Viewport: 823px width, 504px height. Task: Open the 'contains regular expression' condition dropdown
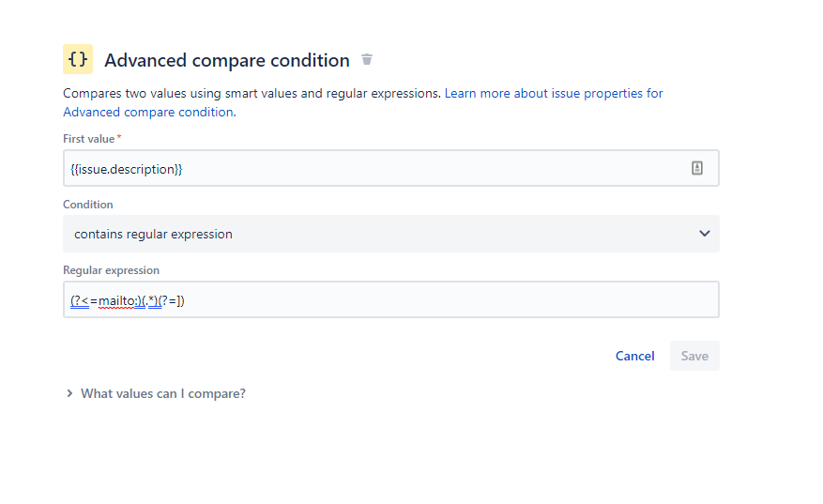coord(375,234)
